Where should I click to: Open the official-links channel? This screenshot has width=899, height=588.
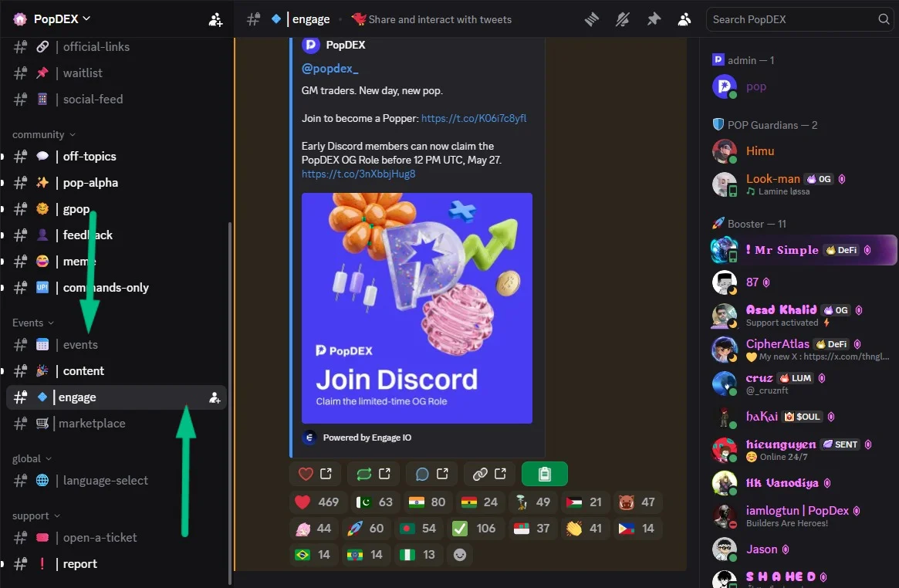pos(117,47)
